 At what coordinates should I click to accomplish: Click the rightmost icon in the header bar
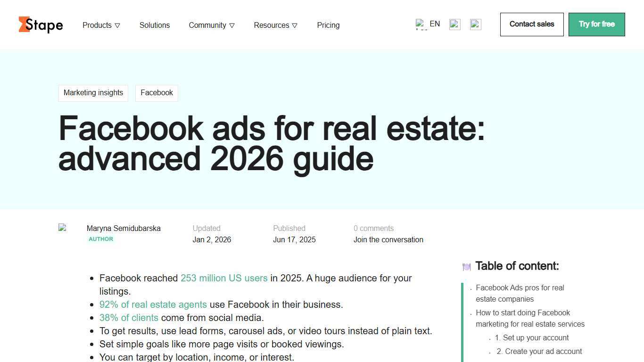click(475, 24)
